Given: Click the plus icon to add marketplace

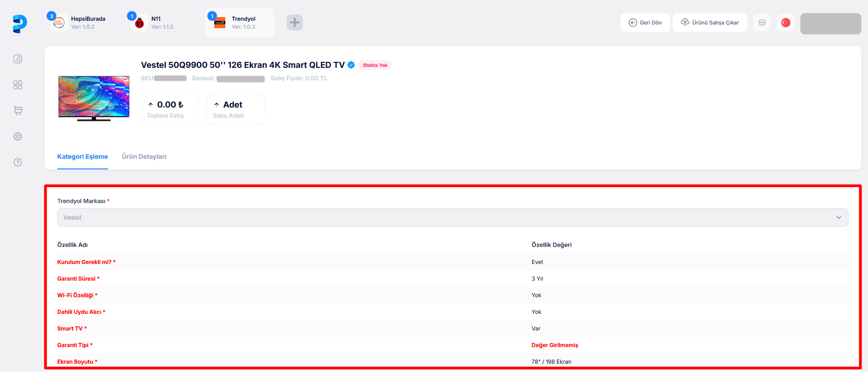Looking at the screenshot, I should click(x=295, y=23).
